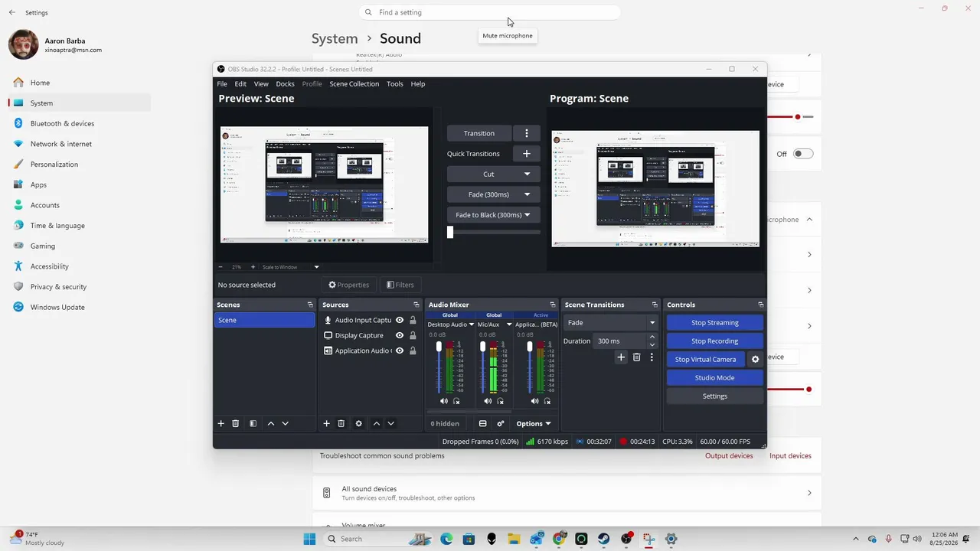The width and height of the screenshot is (980, 551).
Task: Open virtual camera settings gear
Action: click(x=755, y=359)
